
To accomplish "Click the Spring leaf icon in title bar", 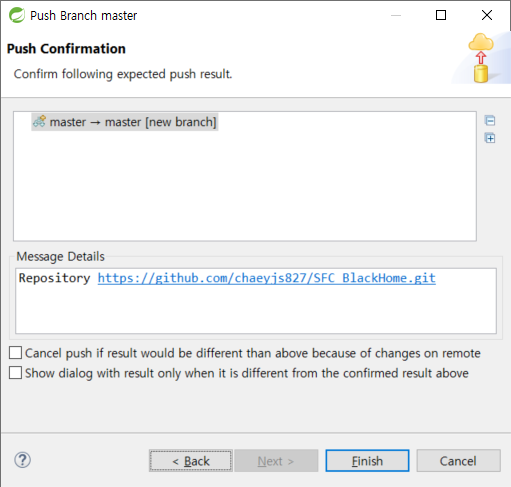I will point(17,15).
